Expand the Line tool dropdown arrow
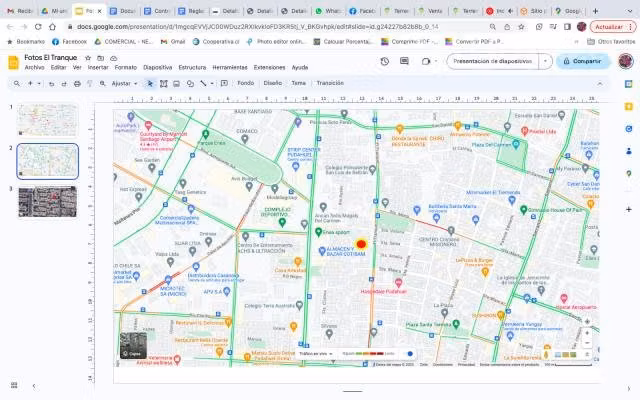Image resolution: width=640 pixels, height=400 pixels. click(212, 83)
